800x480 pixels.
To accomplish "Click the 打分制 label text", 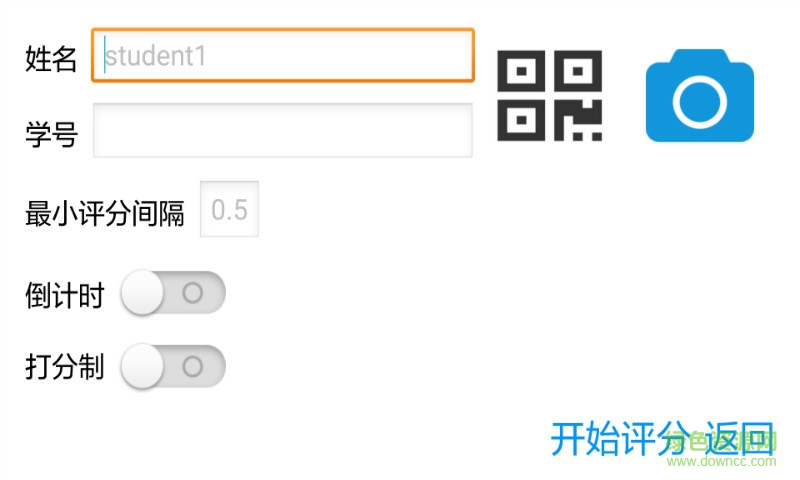I will click(x=65, y=367).
